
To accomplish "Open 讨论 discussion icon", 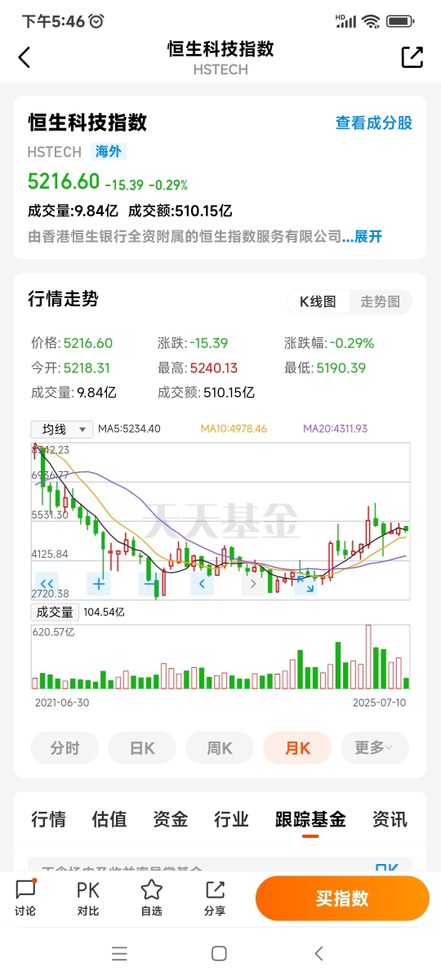I will pos(25,898).
